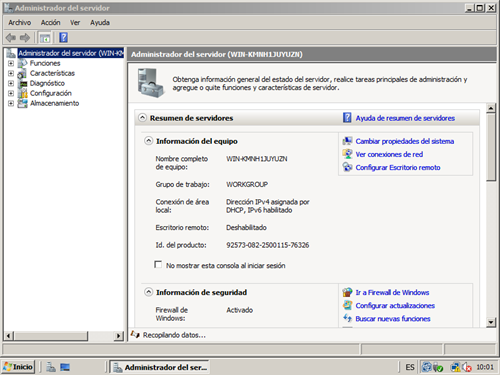The image size is (500, 375).
Task: Expand the Características tree node
Action: point(11,73)
